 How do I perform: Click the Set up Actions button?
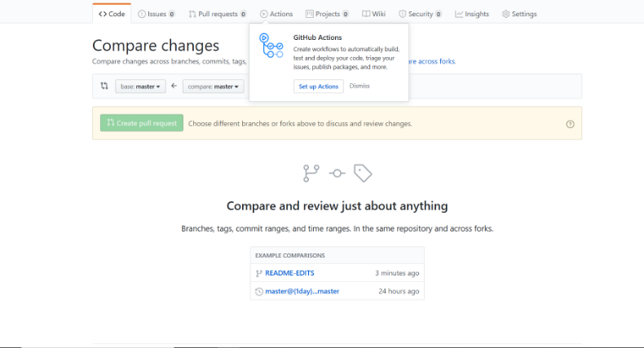click(318, 86)
